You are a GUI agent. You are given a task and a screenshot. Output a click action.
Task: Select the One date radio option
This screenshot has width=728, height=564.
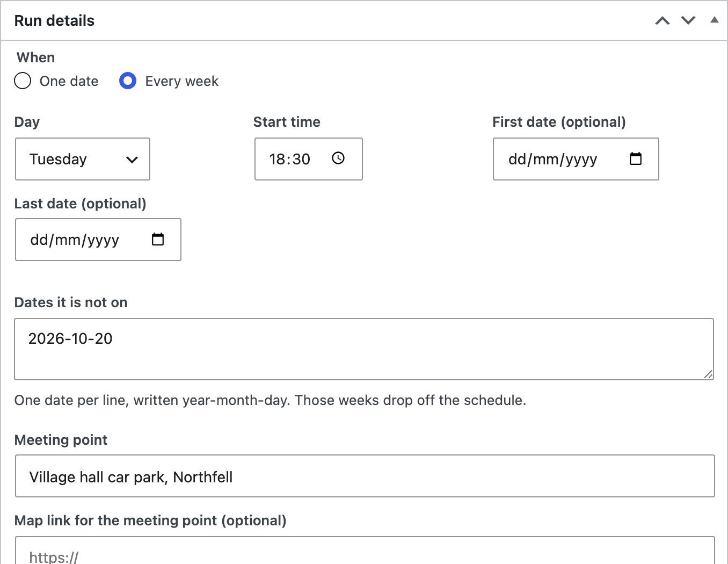[x=23, y=81]
